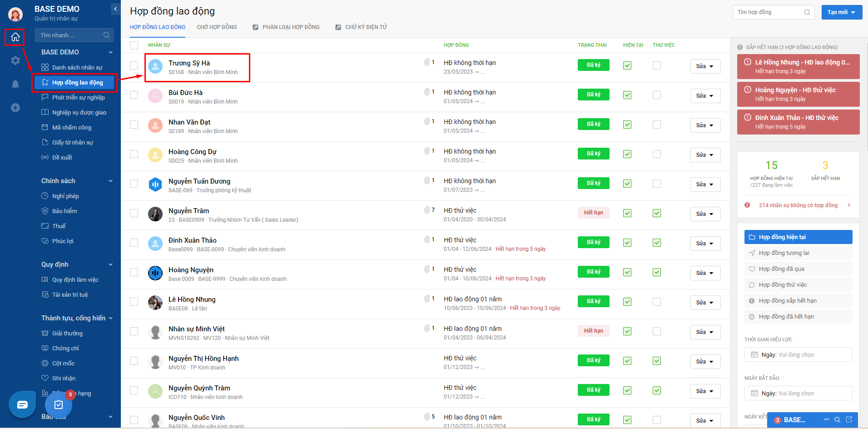Click Lê Hồng Nhung's photo avatar
The width and height of the screenshot is (868, 429).
[155, 302]
